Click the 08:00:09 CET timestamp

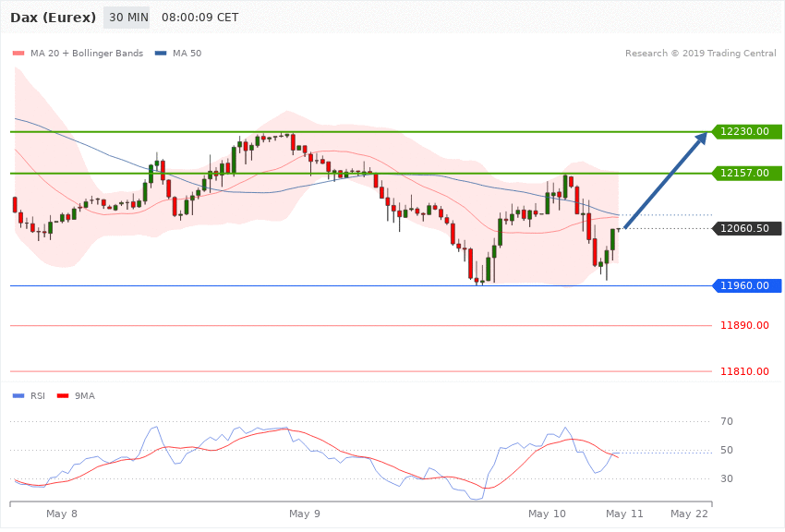tap(199, 18)
